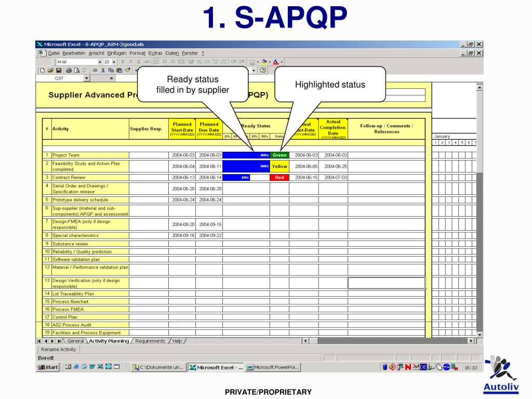The width and height of the screenshot is (532, 399).
Task: Toggle Center alignment
Action: (165, 62)
